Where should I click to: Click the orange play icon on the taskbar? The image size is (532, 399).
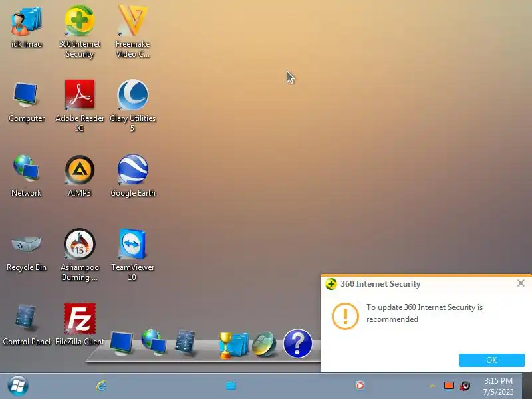pos(360,386)
